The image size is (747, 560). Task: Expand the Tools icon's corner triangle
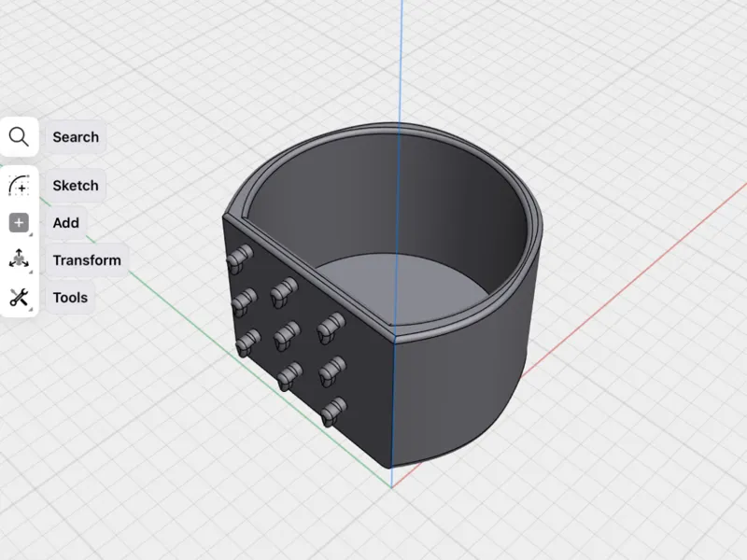click(31, 310)
